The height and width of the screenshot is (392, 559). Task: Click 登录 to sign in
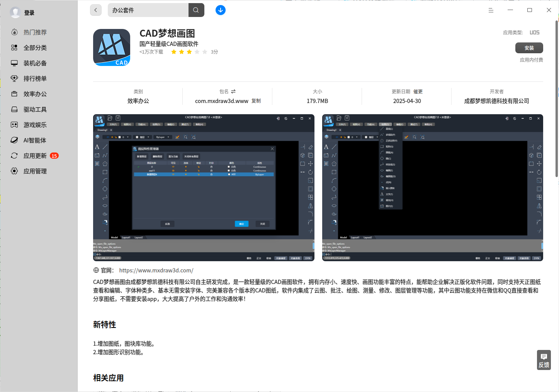[29, 13]
